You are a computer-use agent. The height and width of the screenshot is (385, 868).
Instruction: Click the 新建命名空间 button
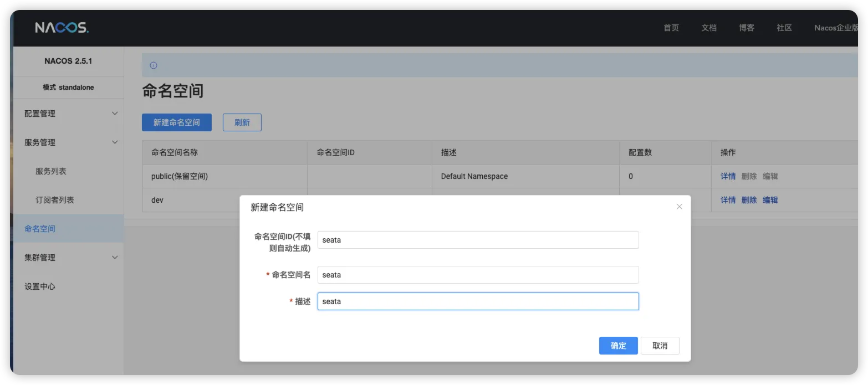(177, 122)
